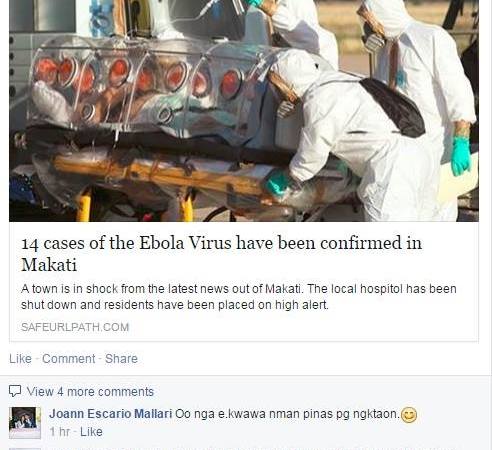The height and width of the screenshot is (450, 492).
Task: Comment on the Ebola article post
Action: (69, 359)
